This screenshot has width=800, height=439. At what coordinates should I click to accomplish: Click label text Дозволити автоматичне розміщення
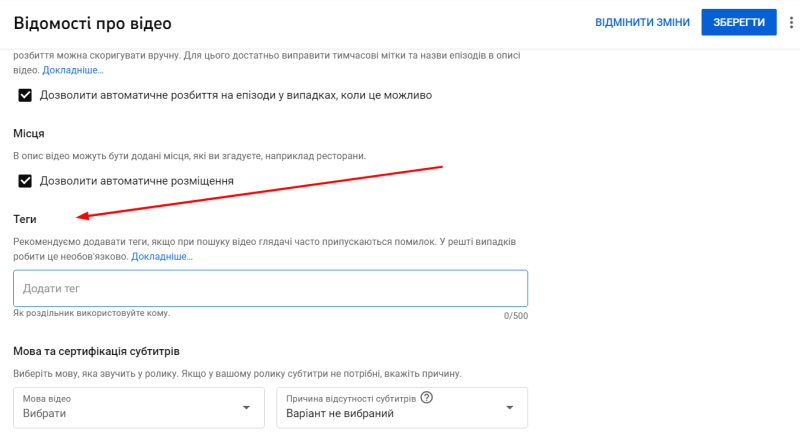[x=137, y=181]
